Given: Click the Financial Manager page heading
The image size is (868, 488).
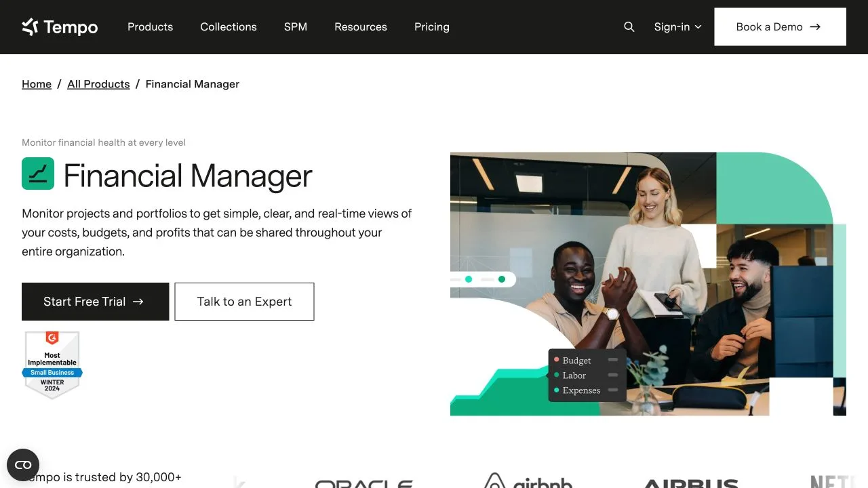Looking at the screenshot, I should click(x=188, y=176).
